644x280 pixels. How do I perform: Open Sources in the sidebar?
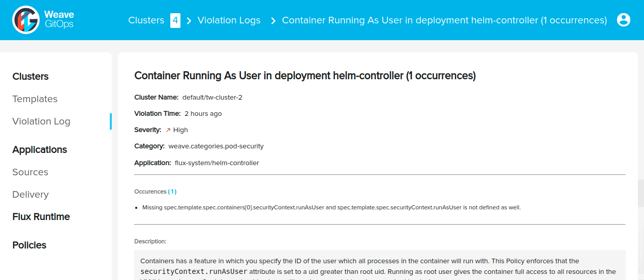click(x=30, y=172)
